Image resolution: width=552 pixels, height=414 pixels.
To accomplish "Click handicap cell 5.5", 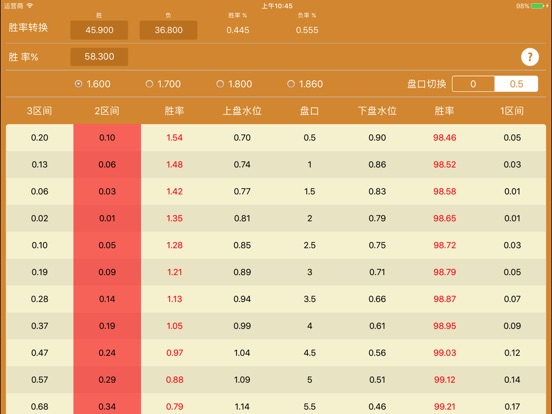I will (x=309, y=407).
